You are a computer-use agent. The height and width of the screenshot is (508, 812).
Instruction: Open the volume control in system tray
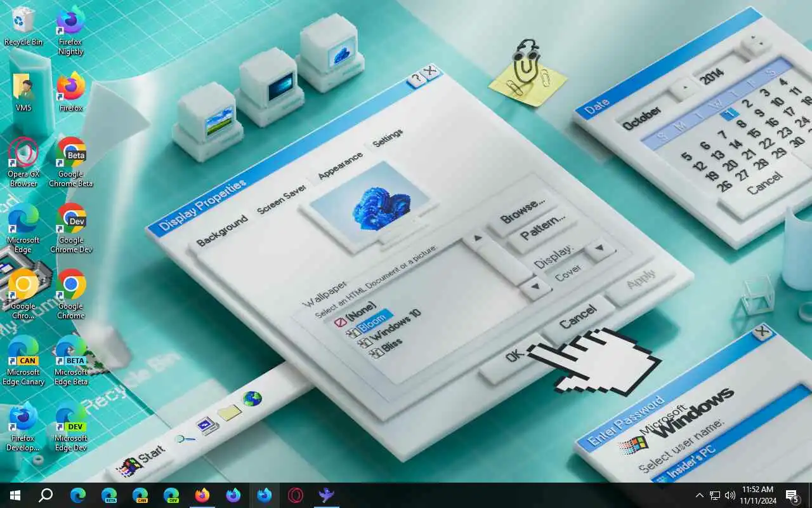point(730,495)
